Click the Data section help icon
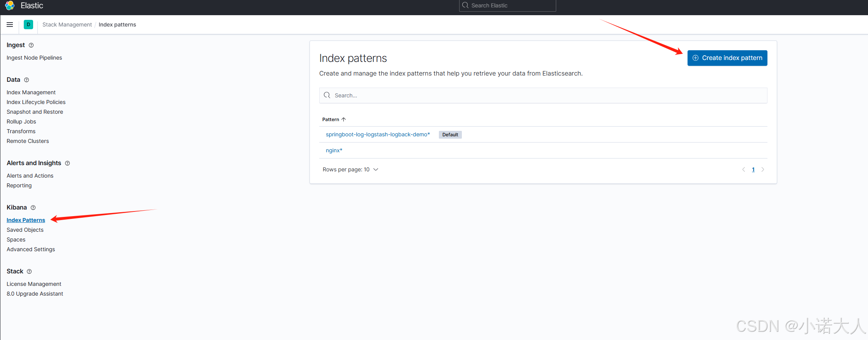Image resolution: width=868 pixels, height=340 pixels. (x=27, y=80)
